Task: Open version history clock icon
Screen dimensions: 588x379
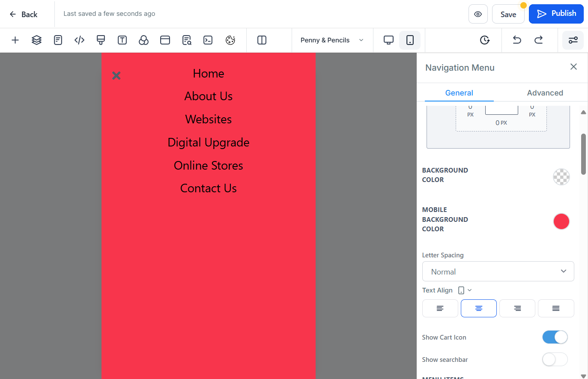Action: [x=484, y=40]
